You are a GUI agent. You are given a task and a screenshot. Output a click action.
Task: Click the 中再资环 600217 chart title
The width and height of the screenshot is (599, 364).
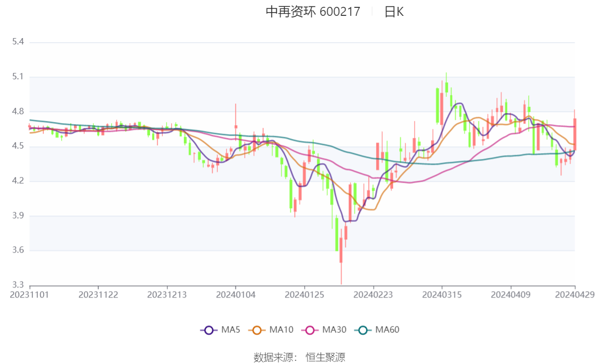313,12
